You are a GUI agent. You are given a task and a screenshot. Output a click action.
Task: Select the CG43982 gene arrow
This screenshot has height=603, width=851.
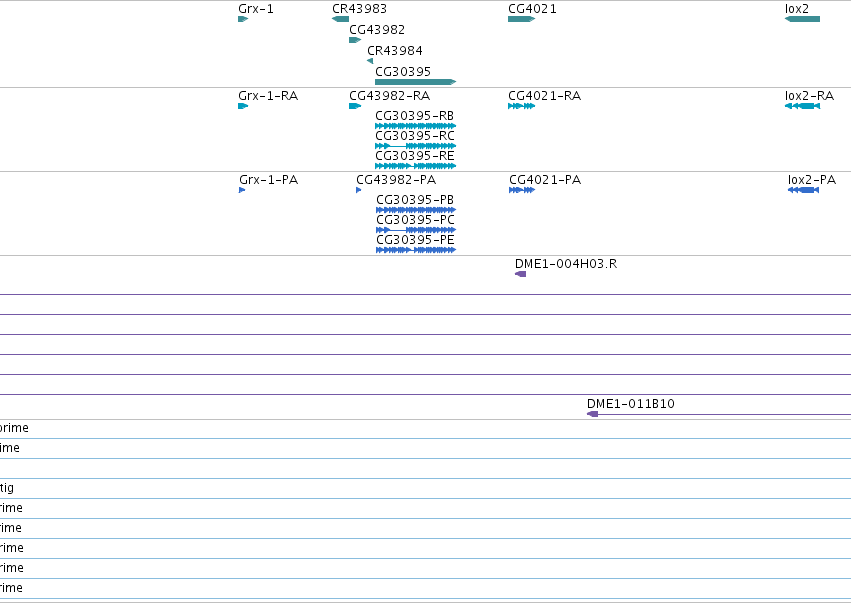pyautogui.click(x=355, y=40)
